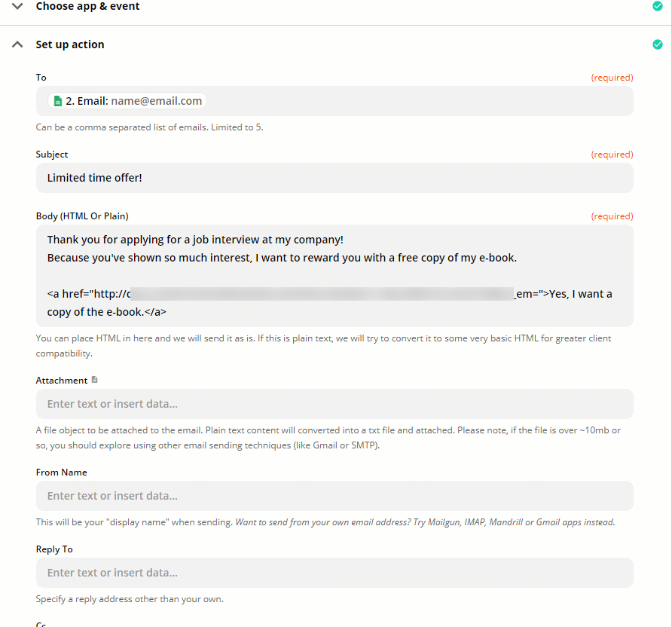Click green checkmark beside Set up action
Screen dimensions: 672x627
click(x=658, y=44)
